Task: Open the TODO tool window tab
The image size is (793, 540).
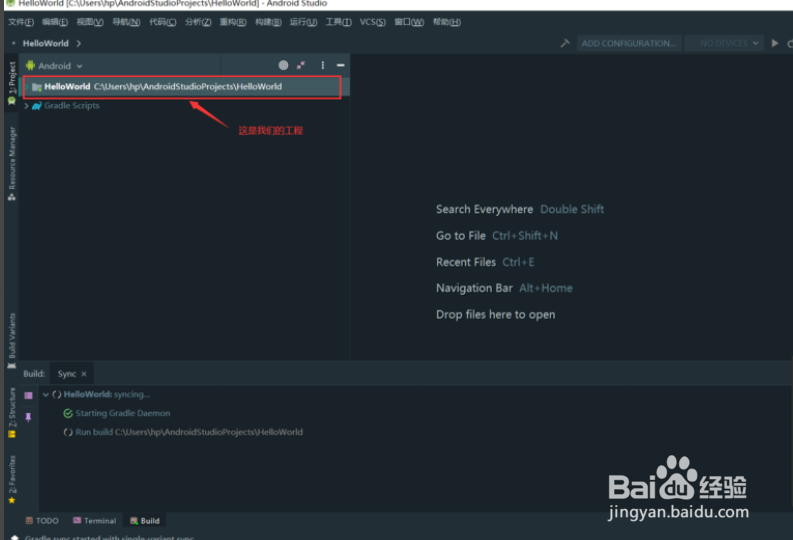Action: (x=42, y=520)
